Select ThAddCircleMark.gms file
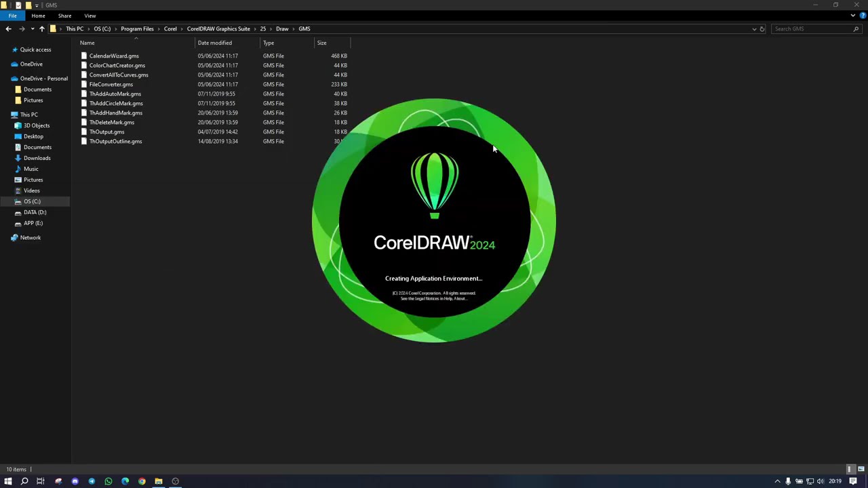The image size is (868, 488). click(116, 103)
